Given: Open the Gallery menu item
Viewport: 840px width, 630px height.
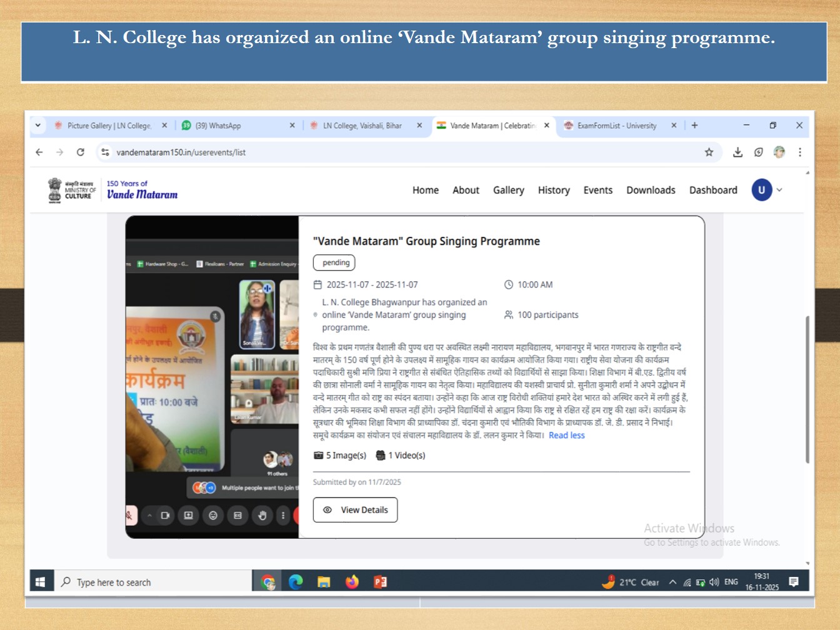Looking at the screenshot, I should coord(508,190).
